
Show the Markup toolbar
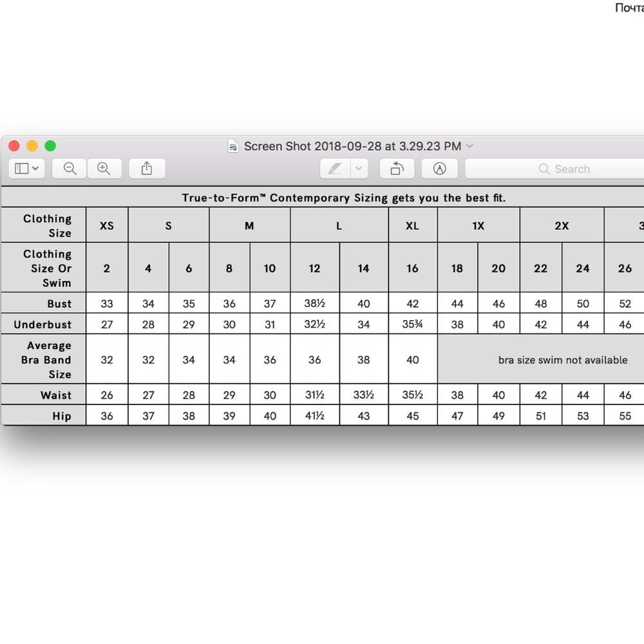click(439, 168)
